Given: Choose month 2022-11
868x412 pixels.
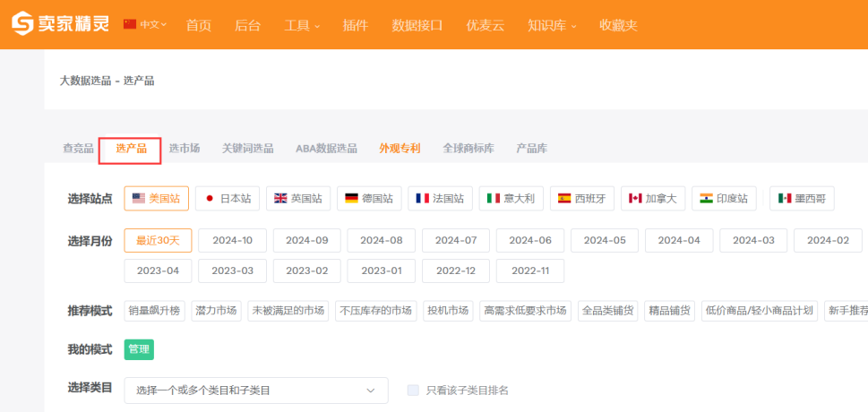Looking at the screenshot, I should tap(530, 270).
